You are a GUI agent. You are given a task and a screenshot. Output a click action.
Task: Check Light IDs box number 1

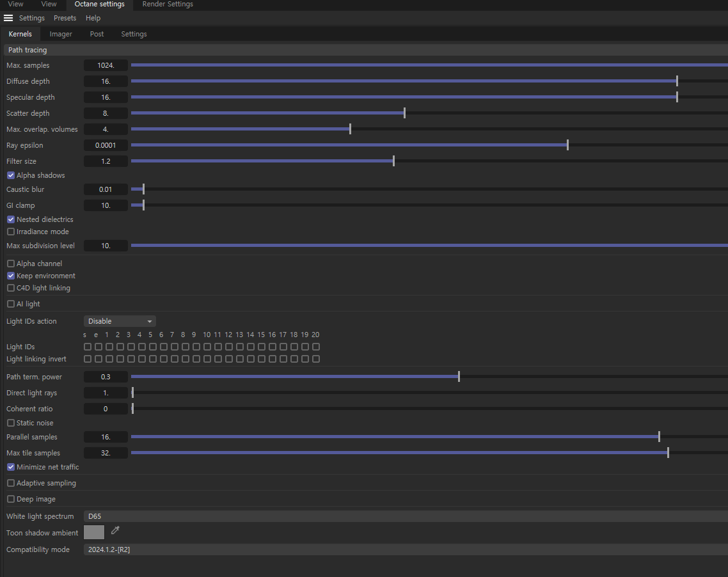tap(109, 347)
